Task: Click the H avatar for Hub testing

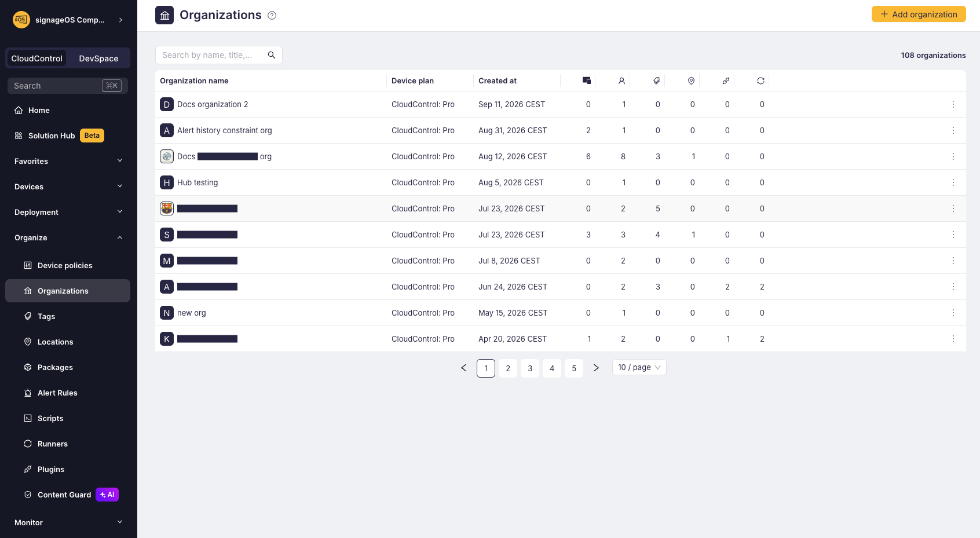Action: pyautogui.click(x=167, y=182)
